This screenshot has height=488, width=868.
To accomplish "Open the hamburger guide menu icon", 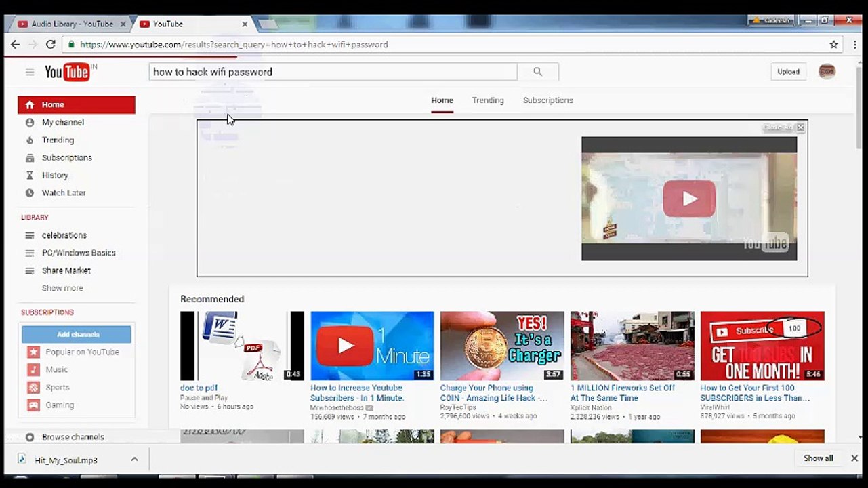I will [30, 72].
